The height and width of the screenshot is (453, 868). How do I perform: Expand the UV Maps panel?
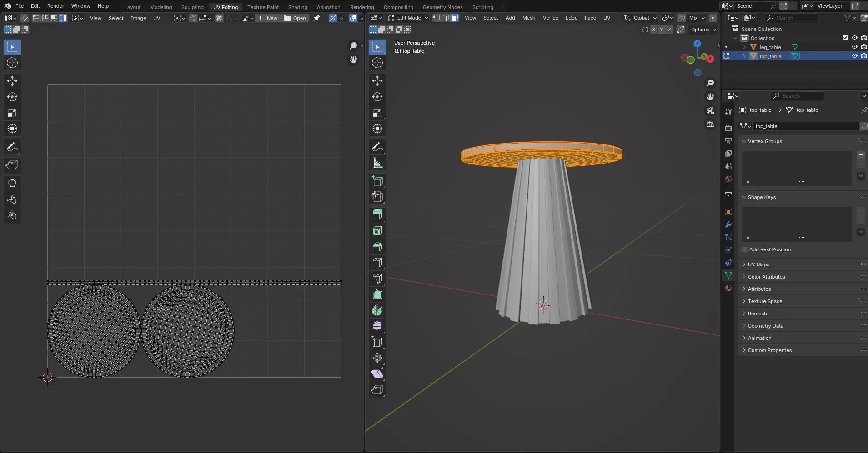coord(758,264)
